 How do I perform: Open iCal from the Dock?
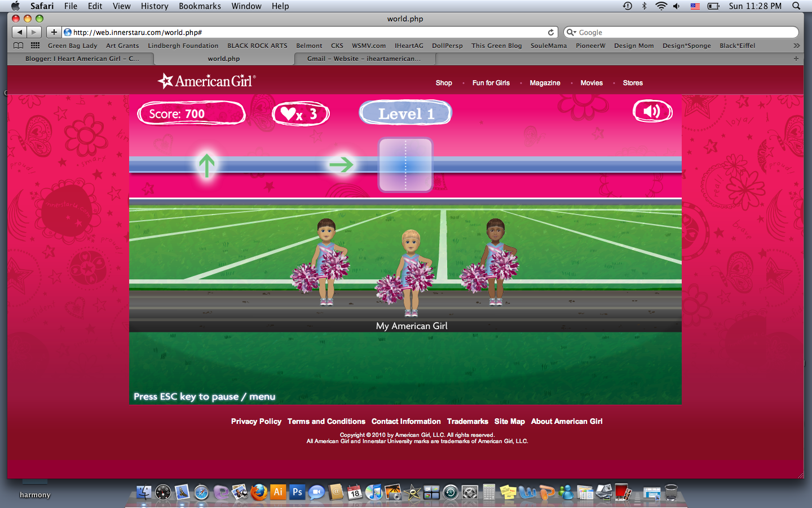pos(355,492)
